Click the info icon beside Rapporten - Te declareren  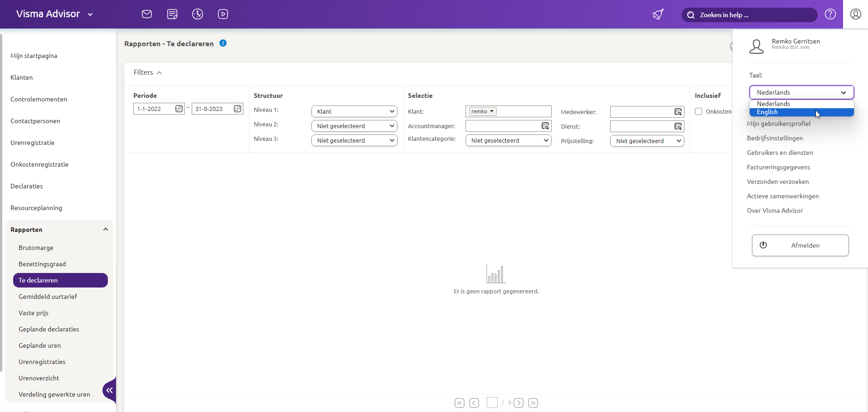click(223, 43)
